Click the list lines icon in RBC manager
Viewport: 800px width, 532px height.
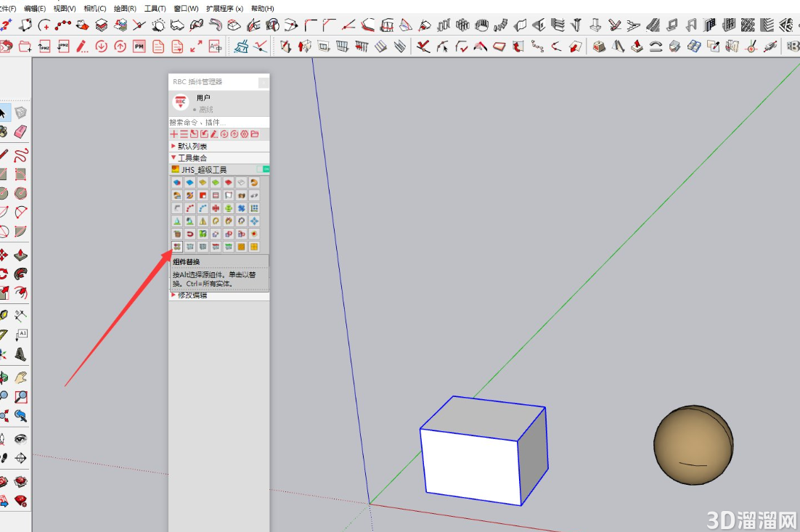point(184,134)
